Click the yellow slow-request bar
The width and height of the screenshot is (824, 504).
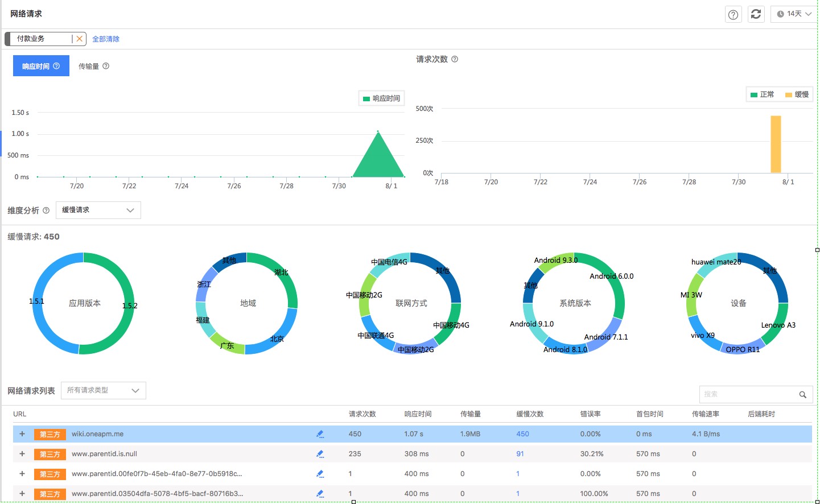coord(776,144)
